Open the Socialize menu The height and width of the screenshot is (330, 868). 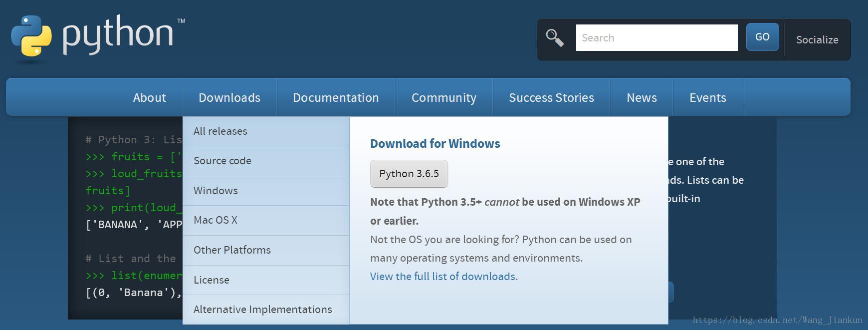[817, 39]
